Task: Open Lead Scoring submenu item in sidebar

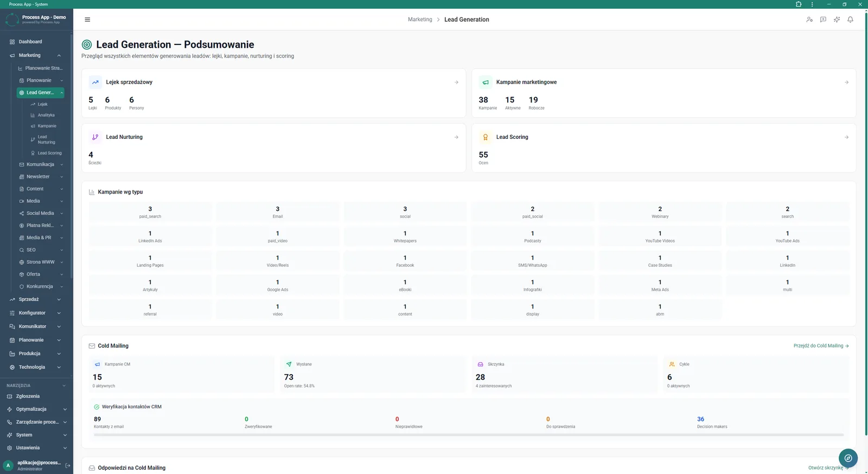Action: tap(49, 153)
